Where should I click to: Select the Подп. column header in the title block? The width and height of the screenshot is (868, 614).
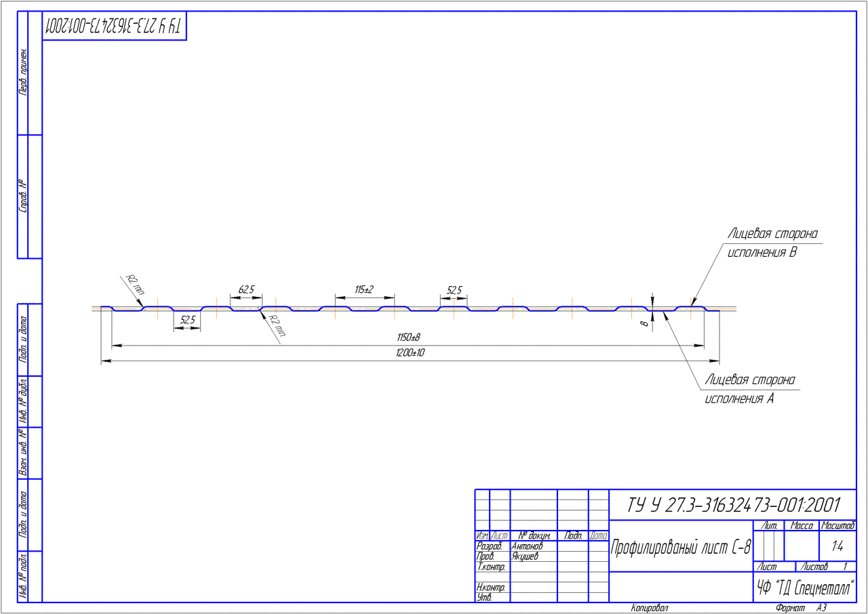(573, 535)
